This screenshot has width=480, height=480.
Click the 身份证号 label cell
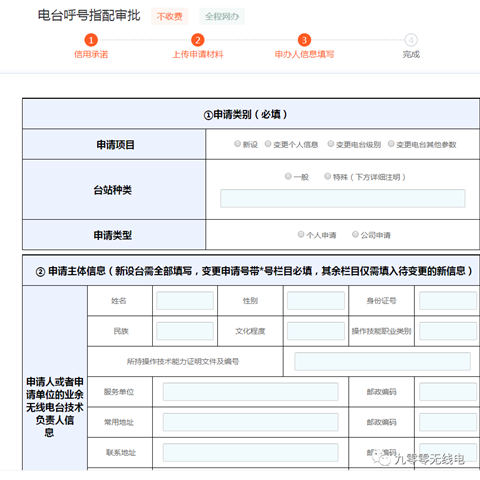click(x=382, y=301)
